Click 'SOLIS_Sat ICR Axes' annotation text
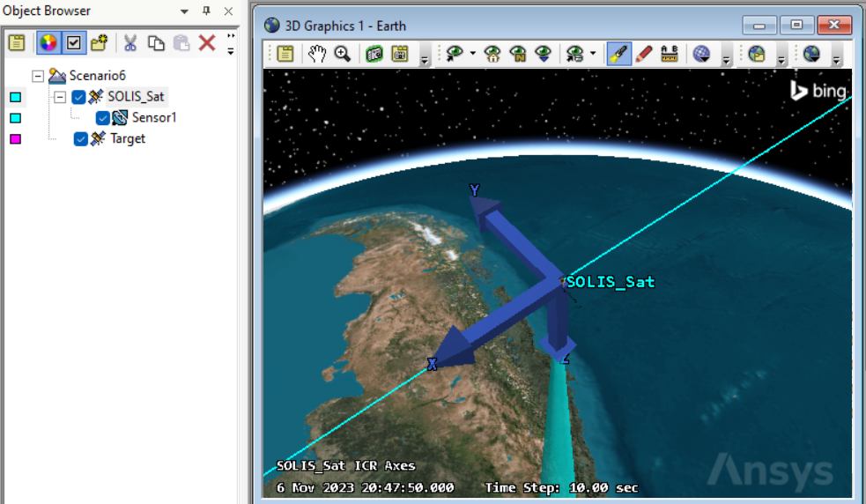The height and width of the screenshot is (504, 866). click(345, 466)
